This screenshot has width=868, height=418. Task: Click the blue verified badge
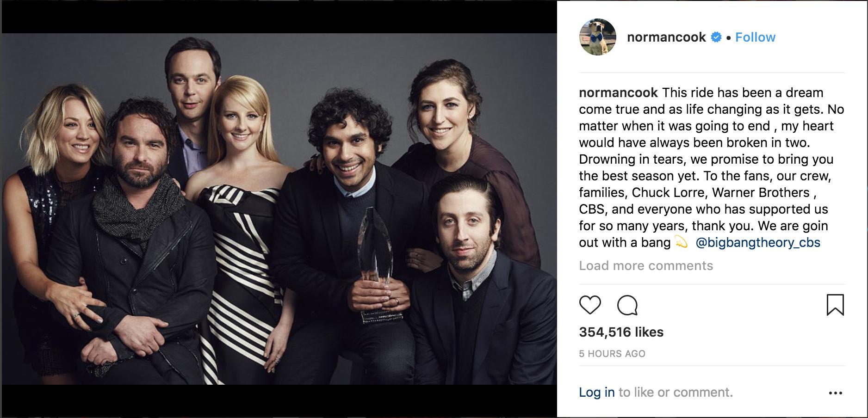coord(716,37)
